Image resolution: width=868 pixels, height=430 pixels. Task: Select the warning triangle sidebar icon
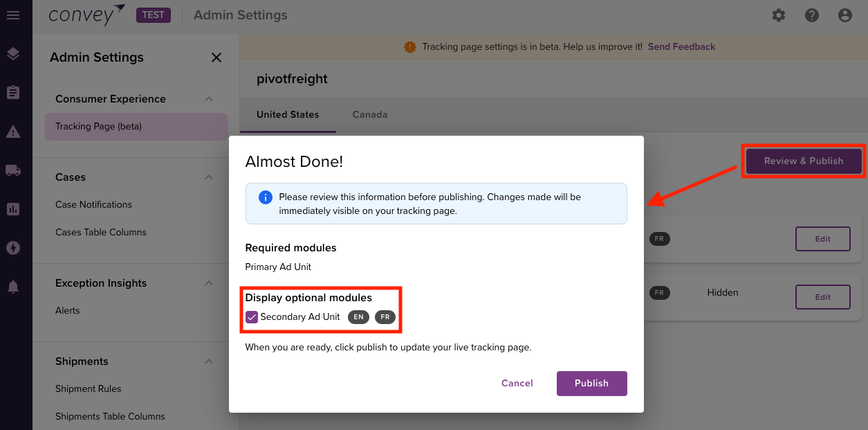(x=12, y=132)
